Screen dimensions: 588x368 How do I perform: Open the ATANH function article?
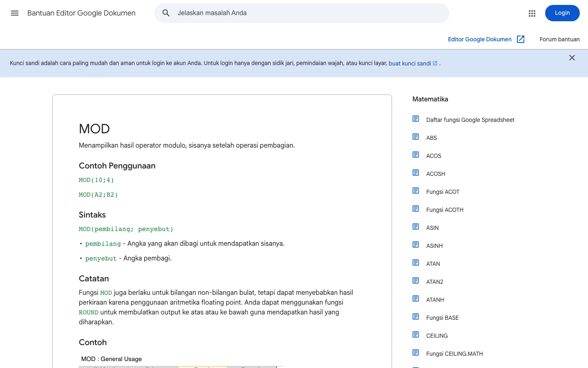435,300
